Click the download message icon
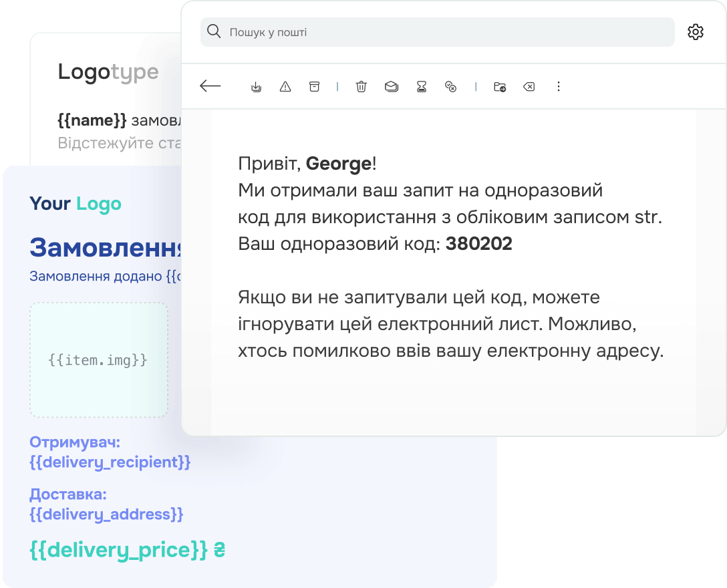This screenshot has height=588, width=727. 256,86
